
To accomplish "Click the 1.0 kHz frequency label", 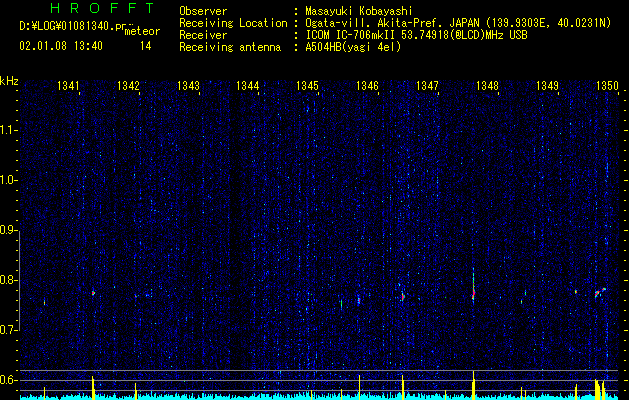I will point(8,180).
